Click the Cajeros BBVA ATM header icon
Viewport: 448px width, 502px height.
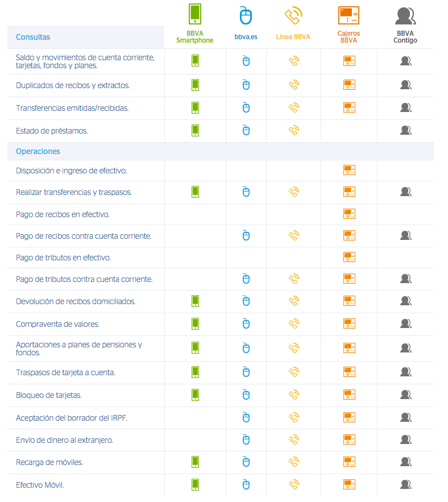349,15
